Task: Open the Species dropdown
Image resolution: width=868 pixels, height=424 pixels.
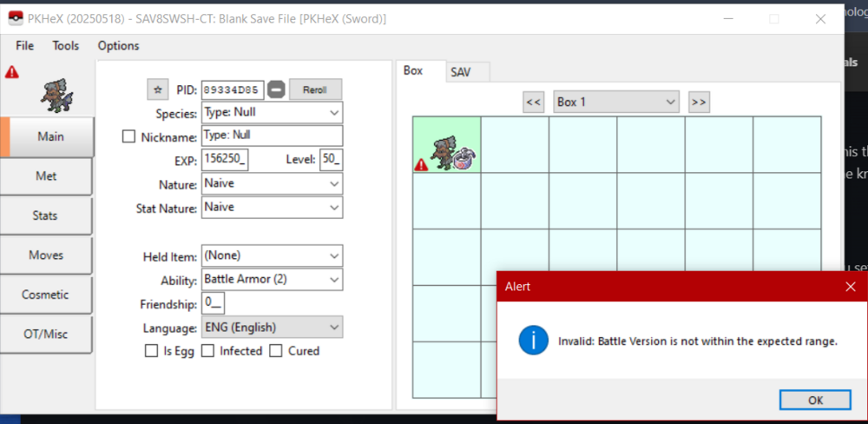Action: [x=334, y=113]
